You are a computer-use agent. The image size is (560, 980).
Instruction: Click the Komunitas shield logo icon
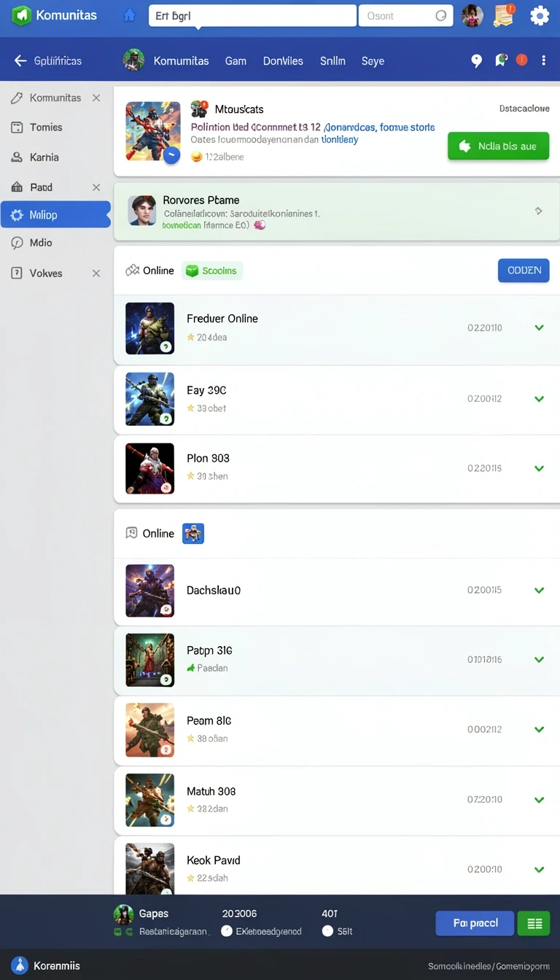[x=22, y=15]
